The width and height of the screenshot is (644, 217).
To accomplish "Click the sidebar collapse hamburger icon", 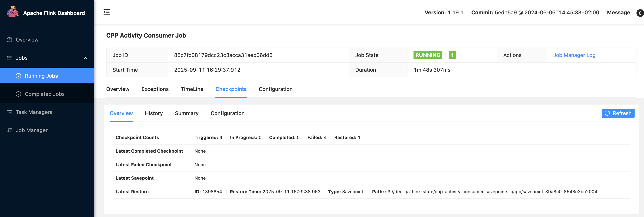I will [x=107, y=12].
